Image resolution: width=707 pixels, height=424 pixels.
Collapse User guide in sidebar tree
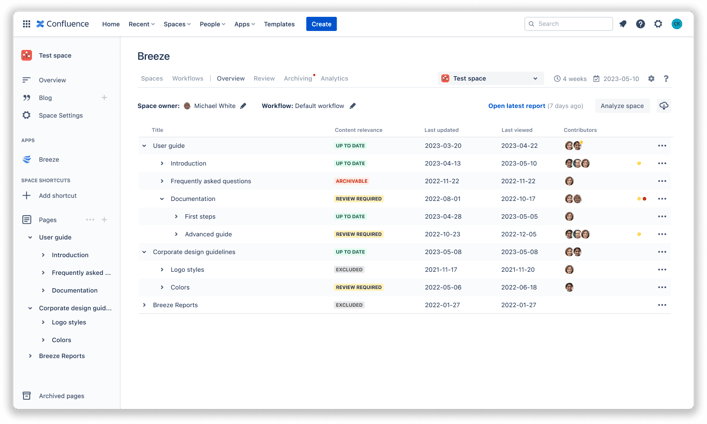30,237
